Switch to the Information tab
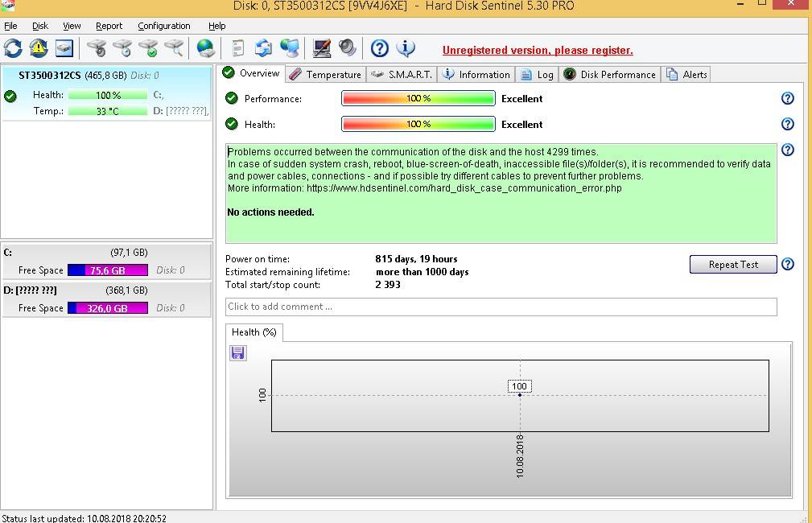Viewport: 812px width, 523px height. (476, 75)
